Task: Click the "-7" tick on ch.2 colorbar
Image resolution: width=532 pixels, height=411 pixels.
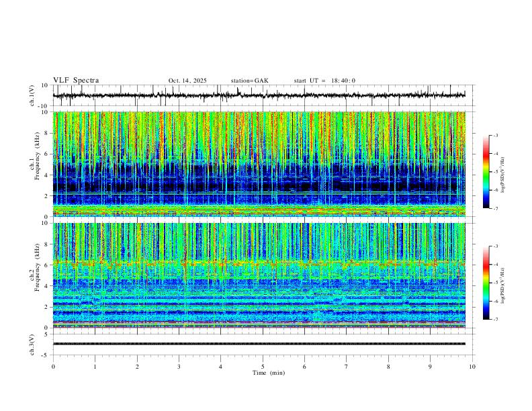Action: tap(495, 320)
